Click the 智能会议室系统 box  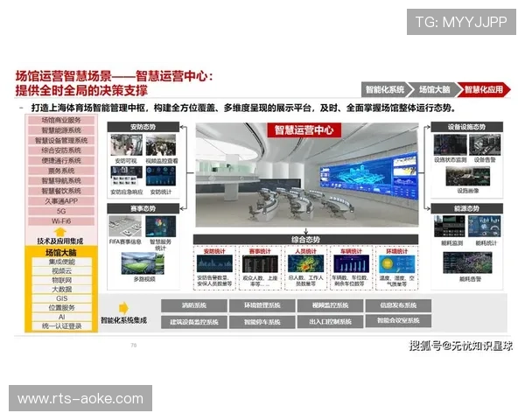[398, 321]
